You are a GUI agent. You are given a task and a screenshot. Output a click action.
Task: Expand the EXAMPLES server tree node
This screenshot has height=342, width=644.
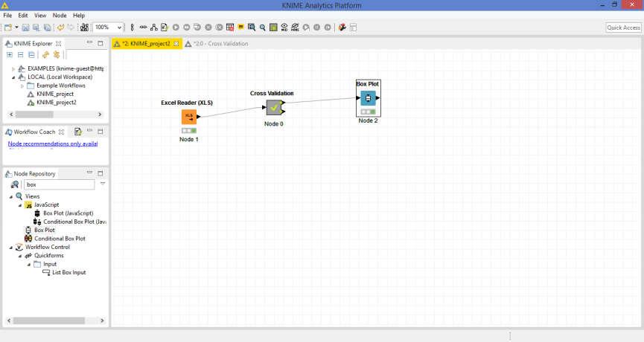click(13, 69)
